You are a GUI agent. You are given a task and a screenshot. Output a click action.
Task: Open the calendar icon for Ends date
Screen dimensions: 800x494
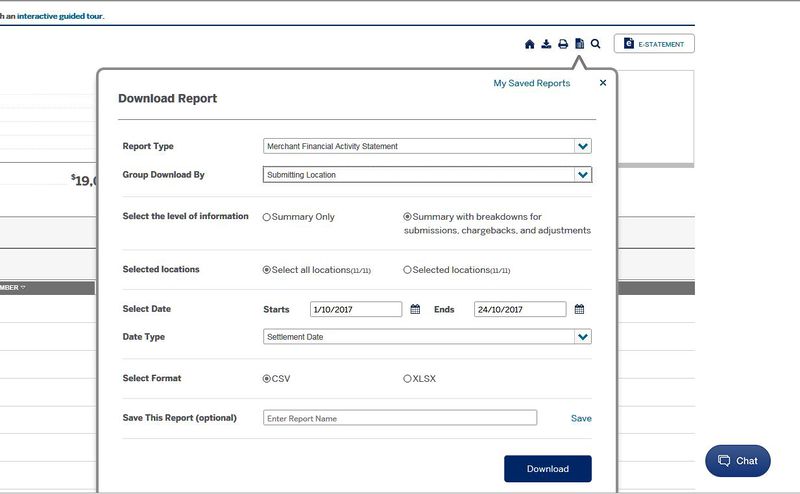coord(579,309)
